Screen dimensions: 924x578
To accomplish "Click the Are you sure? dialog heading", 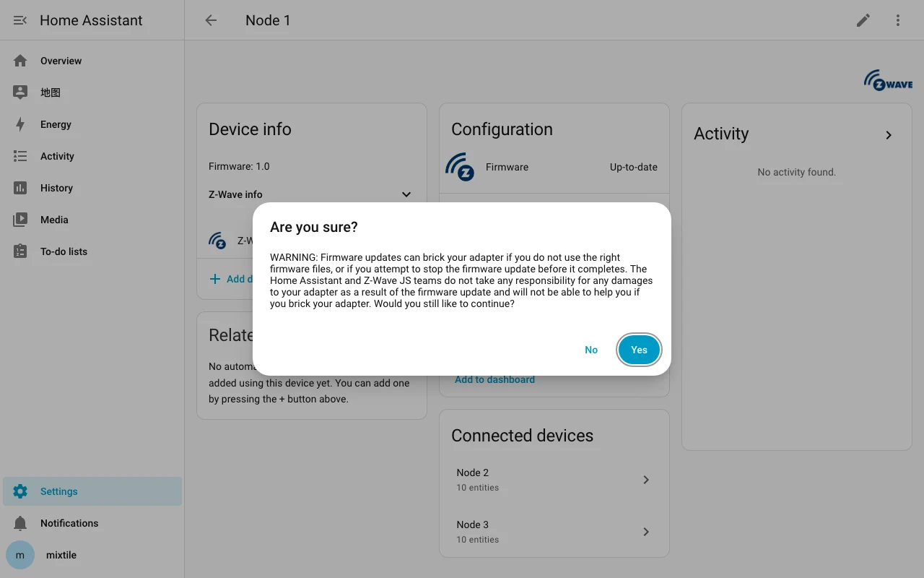I will (x=314, y=227).
